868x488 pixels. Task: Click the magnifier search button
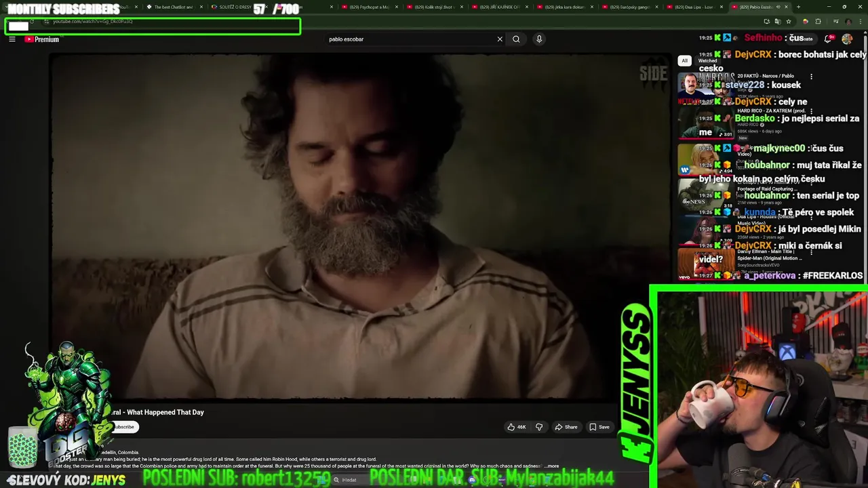(x=516, y=39)
